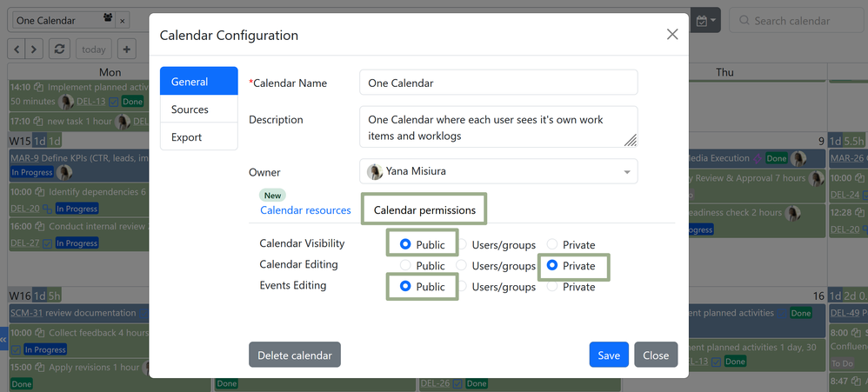Click the Thu column header
Viewport: 868px width, 392px height.
[724, 72]
